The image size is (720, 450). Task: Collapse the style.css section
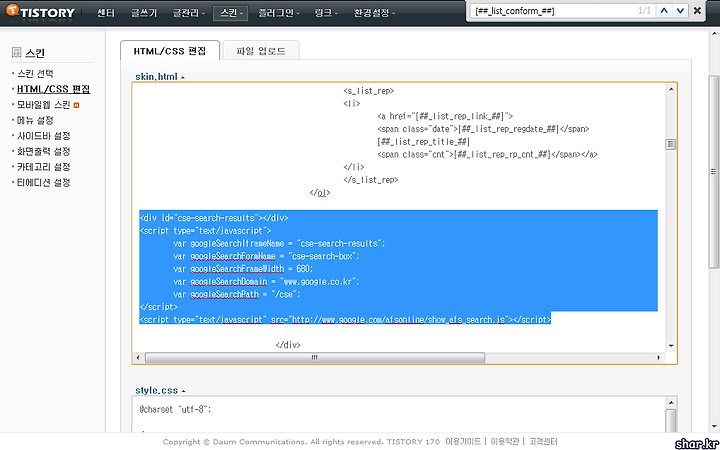160,390
